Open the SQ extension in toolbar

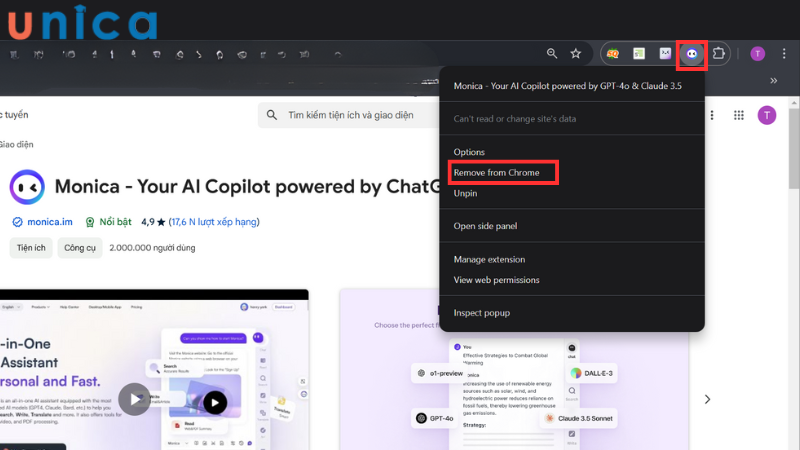point(613,54)
